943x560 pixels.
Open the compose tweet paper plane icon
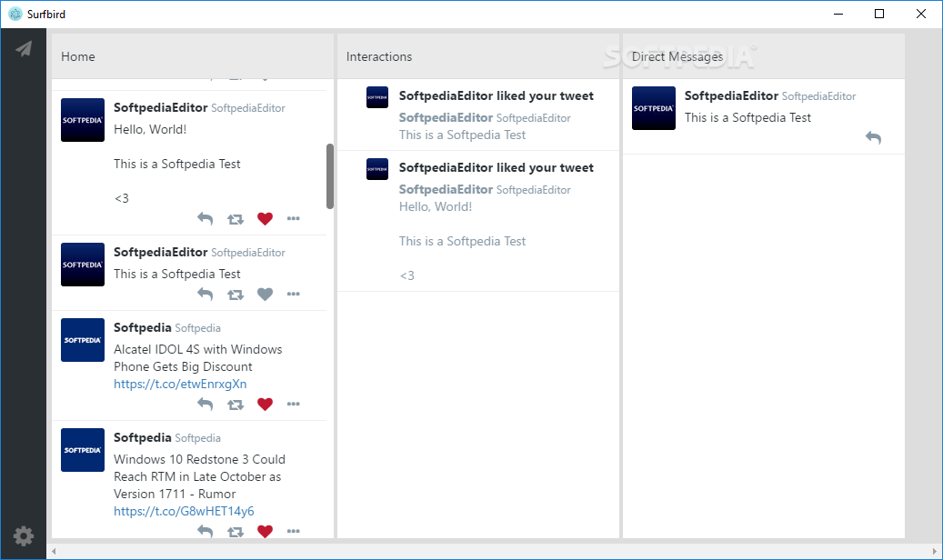[x=24, y=49]
